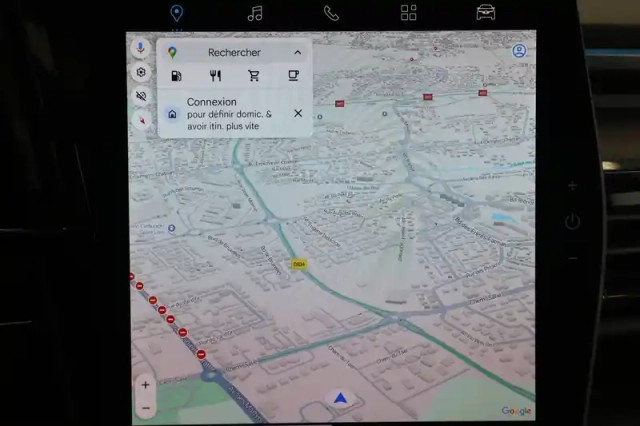The height and width of the screenshot is (426, 640).
Task: Open the apps grid tab
Action: pyautogui.click(x=409, y=13)
